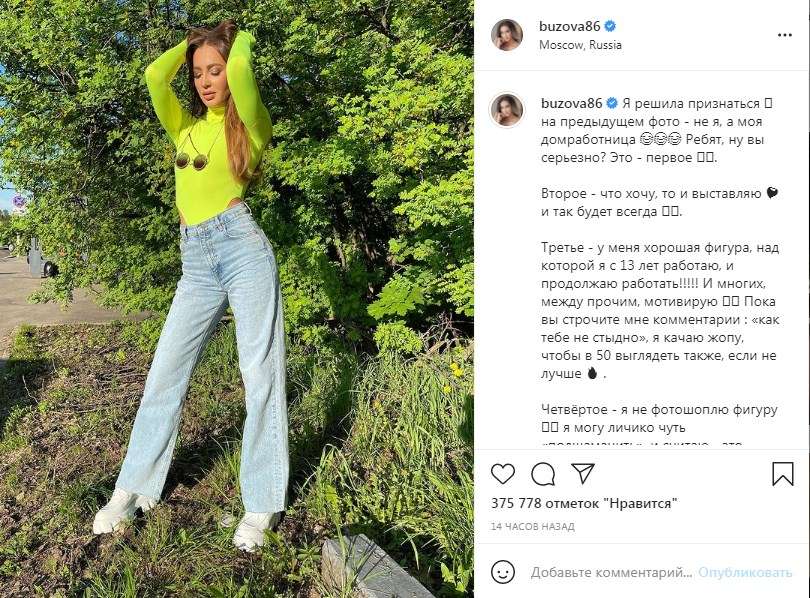Click the verified badge in the caption
Viewport: 810px width, 598px height.
tap(612, 103)
